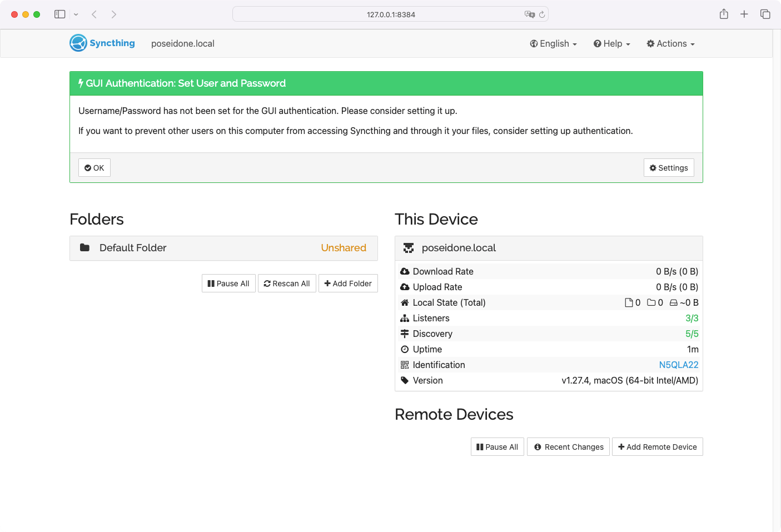Image resolution: width=781 pixels, height=532 pixels.
Task: Click the device icon beside poseidone.local header
Action: [x=409, y=248]
